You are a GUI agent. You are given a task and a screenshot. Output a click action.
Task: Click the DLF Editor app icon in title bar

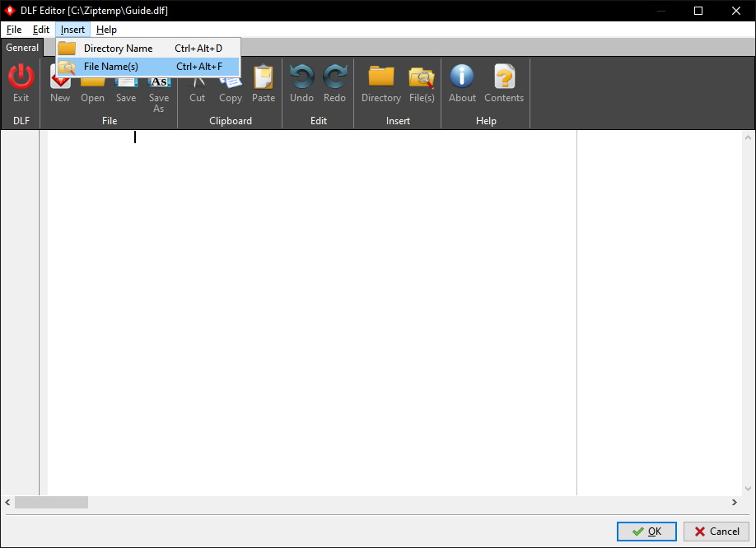(10, 10)
